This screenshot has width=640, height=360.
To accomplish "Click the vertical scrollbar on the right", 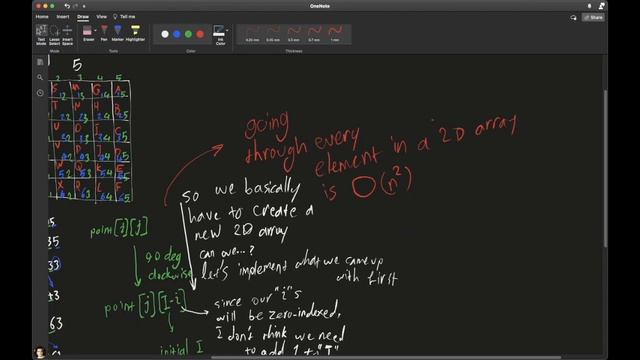I will pyautogui.click(x=605, y=168).
